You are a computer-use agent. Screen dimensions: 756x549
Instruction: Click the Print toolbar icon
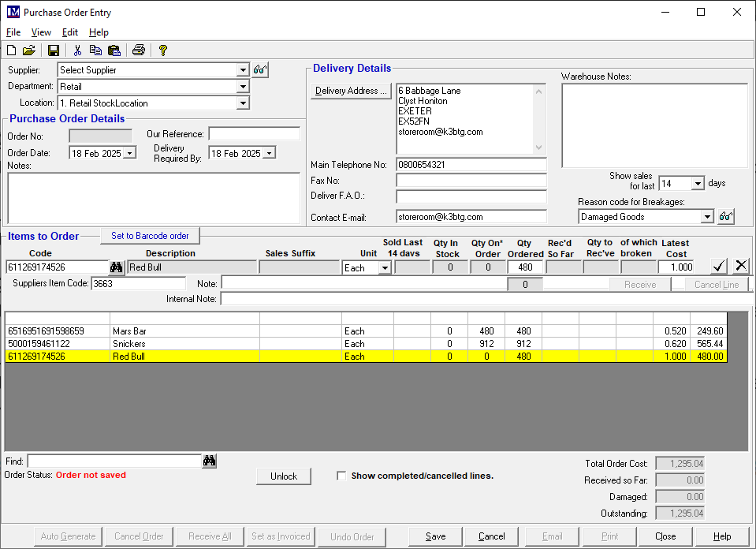(139, 50)
